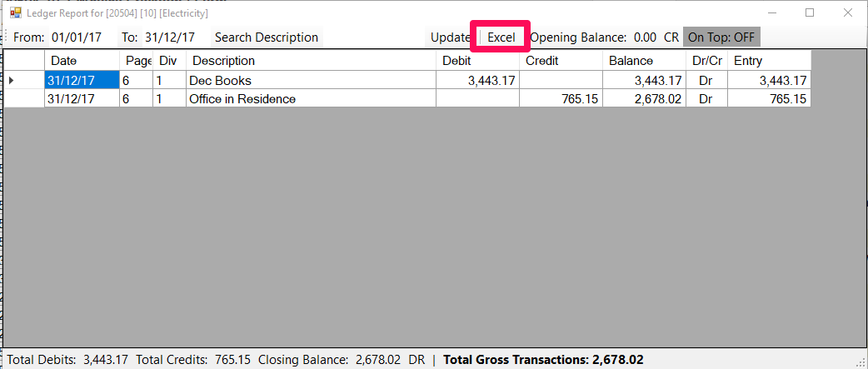Select the Dr/Cr column header
Image resolution: width=868 pixels, height=369 pixels.
point(706,61)
